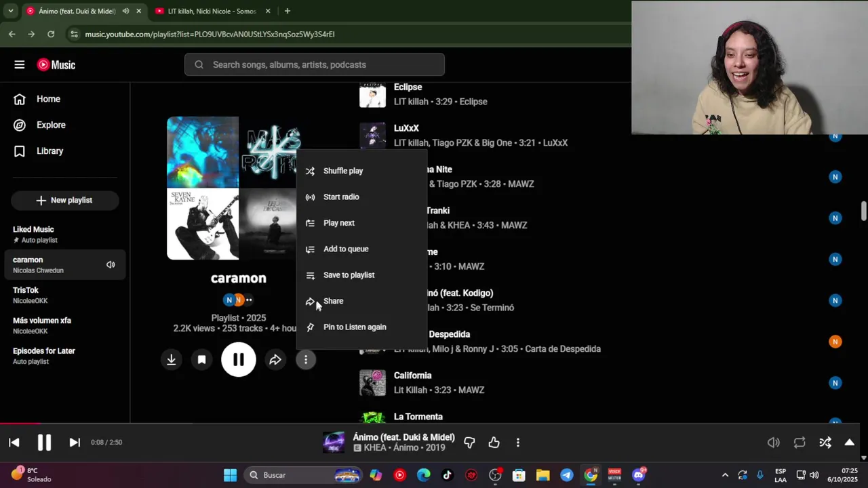Create a New playlist

(x=65, y=201)
